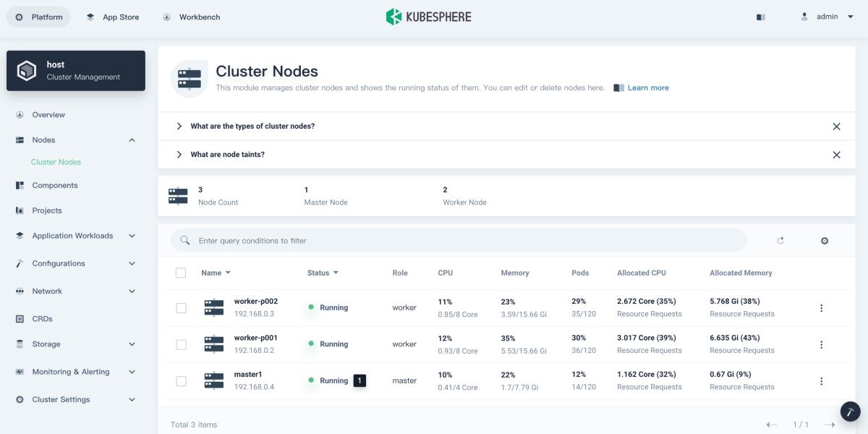Image resolution: width=868 pixels, height=434 pixels.
Task: Expand 'What are node taints?'
Action: tap(179, 153)
